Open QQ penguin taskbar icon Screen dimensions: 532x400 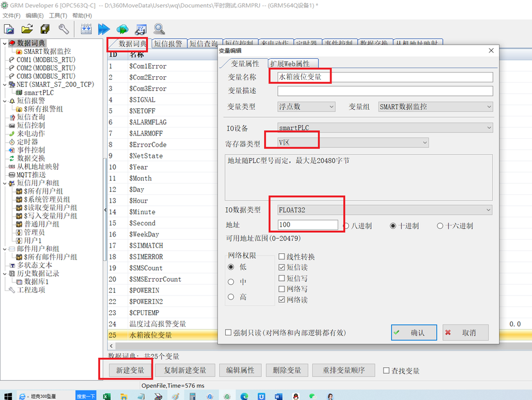[x=296, y=396]
